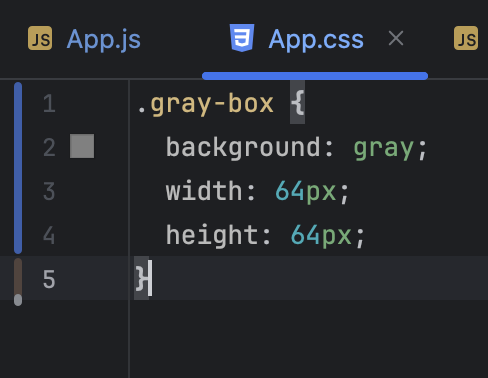This screenshot has width=488, height=378.
Task: Switch to the App.js tab
Action: (84, 39)
